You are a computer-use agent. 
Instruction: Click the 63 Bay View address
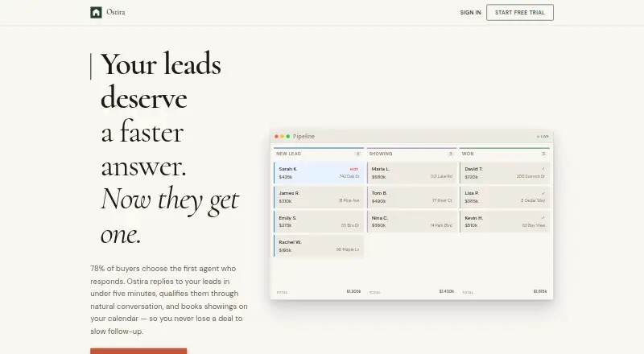pyautogui.click(x=534, y=225)
